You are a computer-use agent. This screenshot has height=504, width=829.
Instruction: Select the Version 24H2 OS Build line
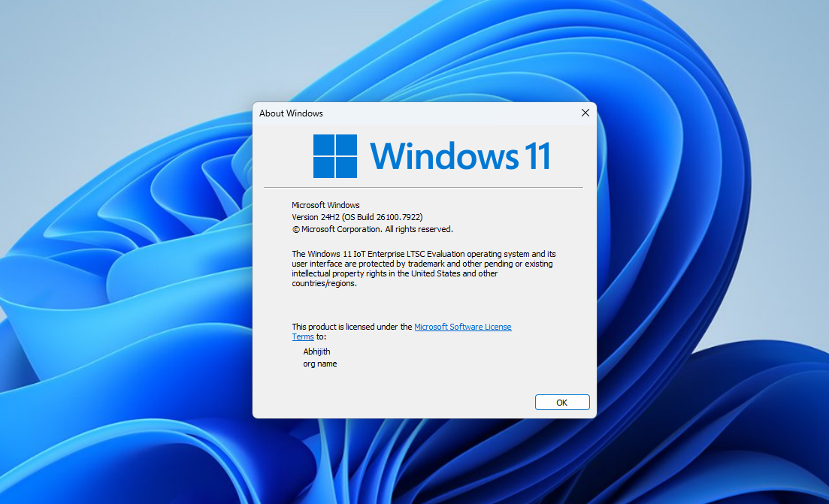click(358, 217)
